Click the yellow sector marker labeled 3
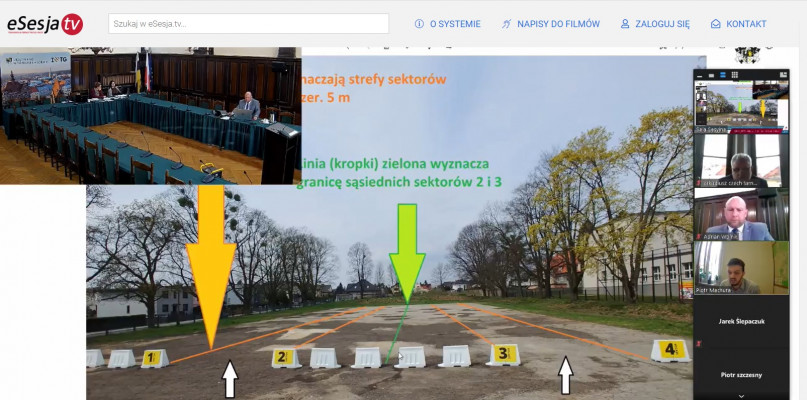This screenshot has height=400, width=807. click(504, 354)
